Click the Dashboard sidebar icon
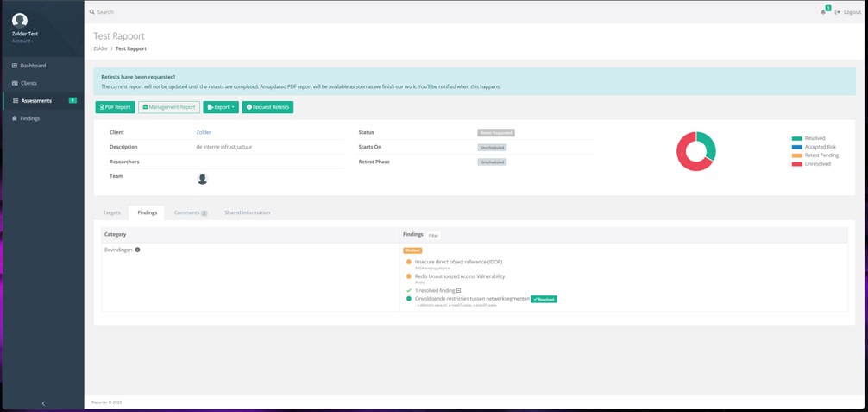This screenshot has height=412, width=868. tap(15, 66)
